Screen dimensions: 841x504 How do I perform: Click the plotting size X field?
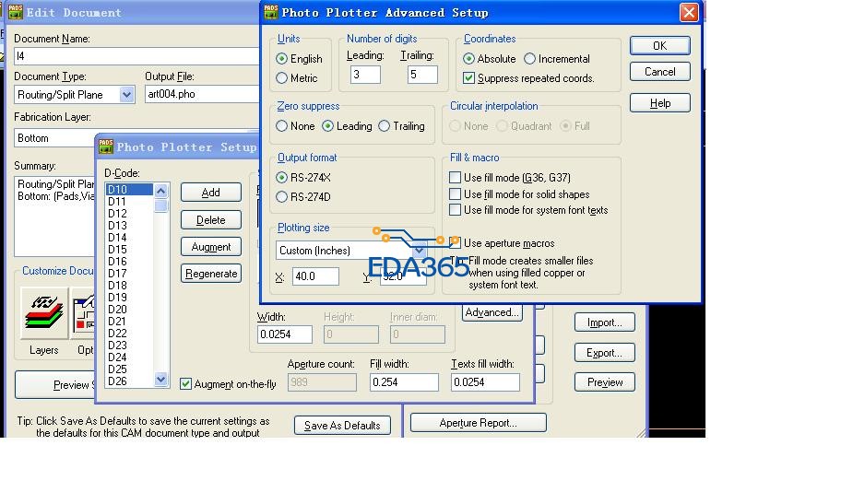click(x=316, y=276)
